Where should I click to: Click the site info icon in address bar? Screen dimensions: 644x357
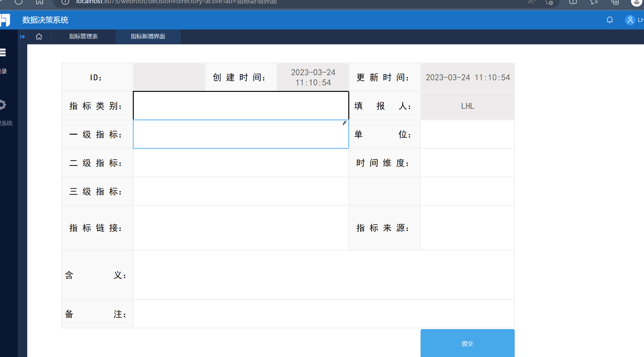coord(65,2)
